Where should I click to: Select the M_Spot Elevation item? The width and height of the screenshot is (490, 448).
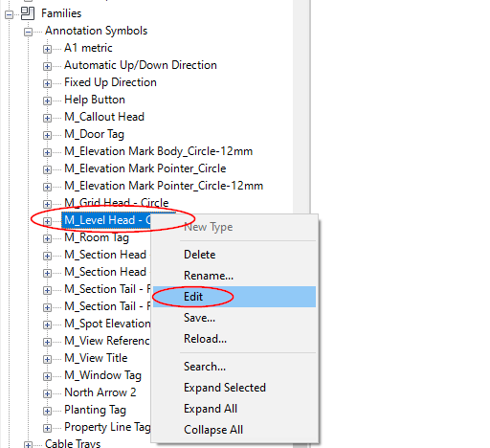(x=107, y=324)
